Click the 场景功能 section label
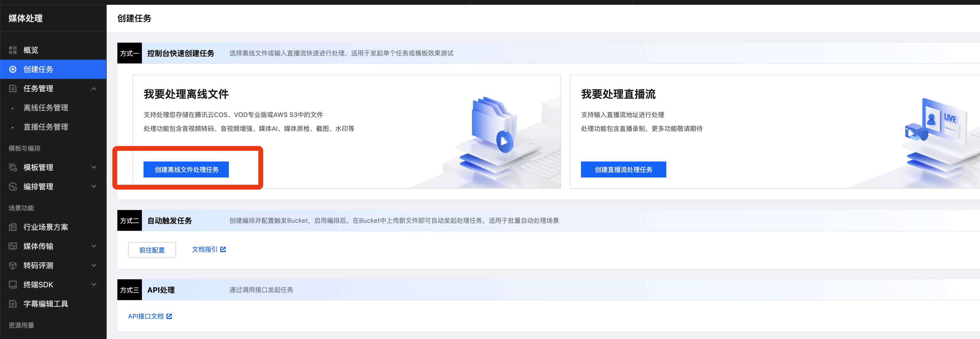 click(21, 208)
